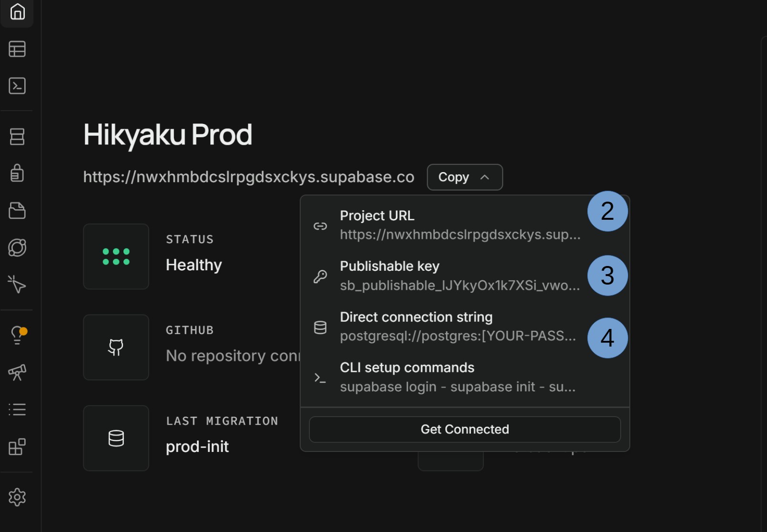767x532 pixels.
Task: Click the key icon beside Publishable key
Action: pos(320,276)
